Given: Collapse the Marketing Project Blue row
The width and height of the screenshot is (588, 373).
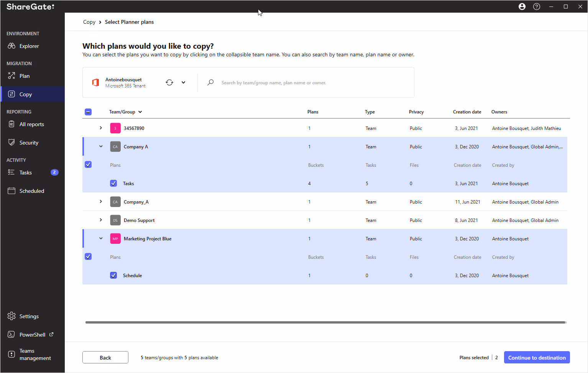Looking at the screenshot, I should point(101,238).
